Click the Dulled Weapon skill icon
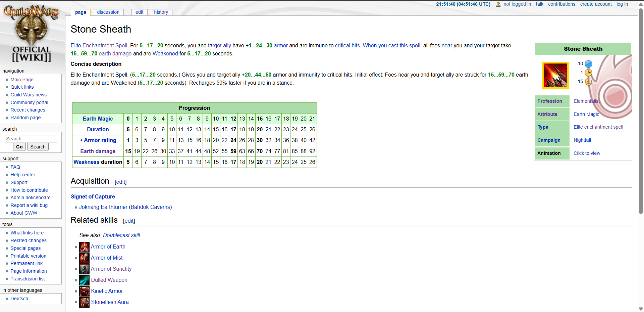644x312 pixels. 84,280
